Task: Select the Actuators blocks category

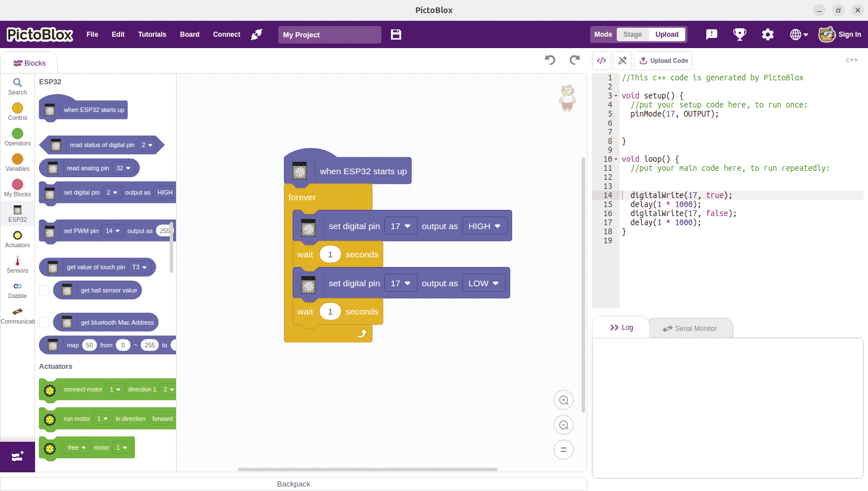Action: tap(18, 239)
